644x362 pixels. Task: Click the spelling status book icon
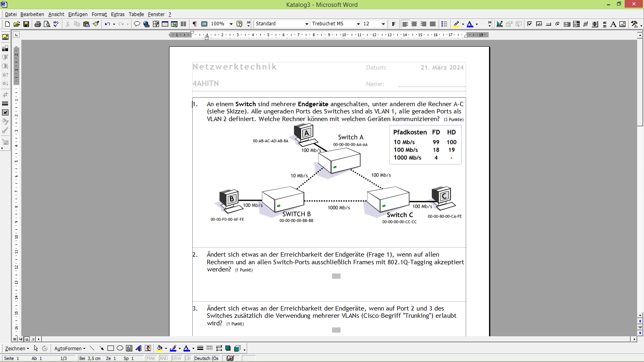click(x=230, y=358)
